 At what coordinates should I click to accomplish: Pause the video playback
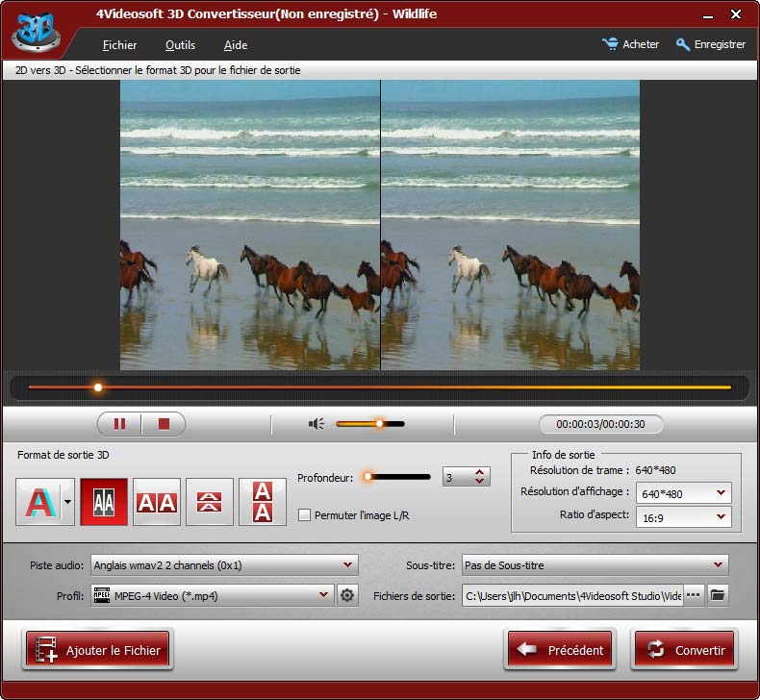pos(120,424)
